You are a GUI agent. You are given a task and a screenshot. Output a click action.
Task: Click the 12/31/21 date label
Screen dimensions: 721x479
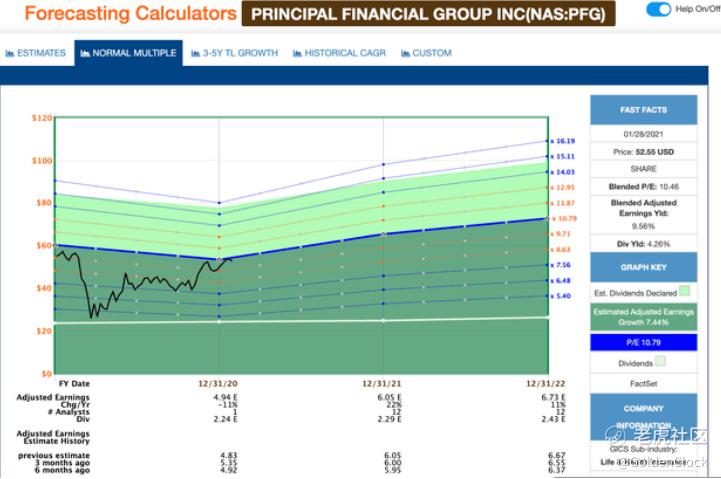coord(382,383)
